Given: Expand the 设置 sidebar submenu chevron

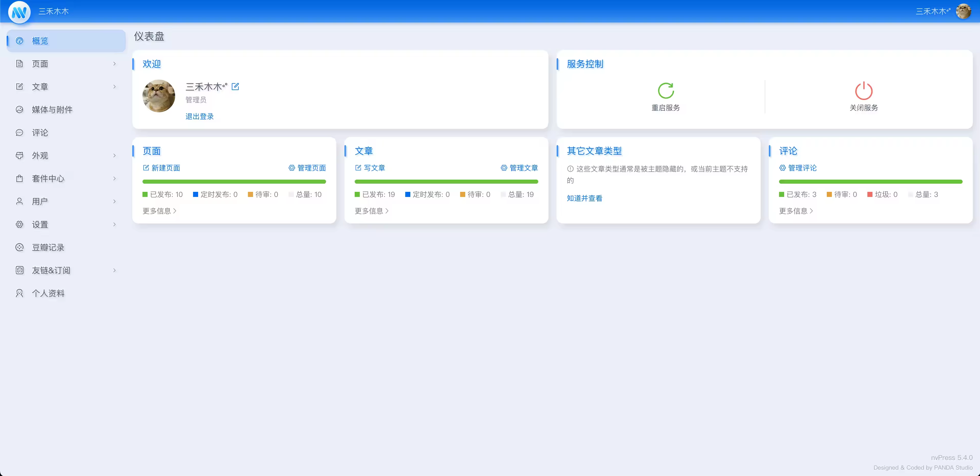Looking at the screenshot, I should click(114, 224).
